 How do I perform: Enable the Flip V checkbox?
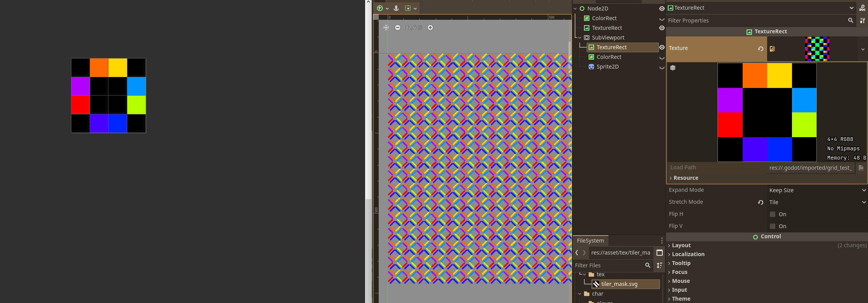(773, 226)
